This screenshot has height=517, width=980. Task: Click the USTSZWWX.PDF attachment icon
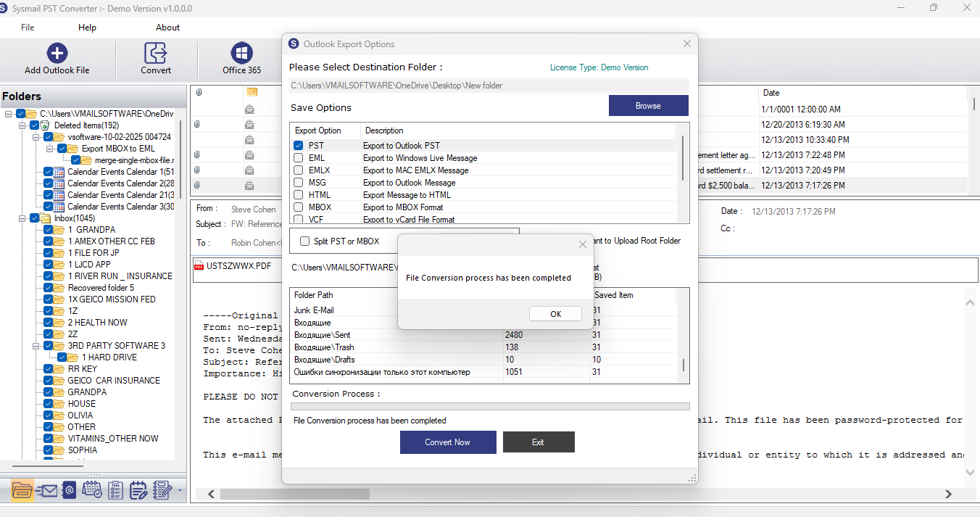(199, 266)
